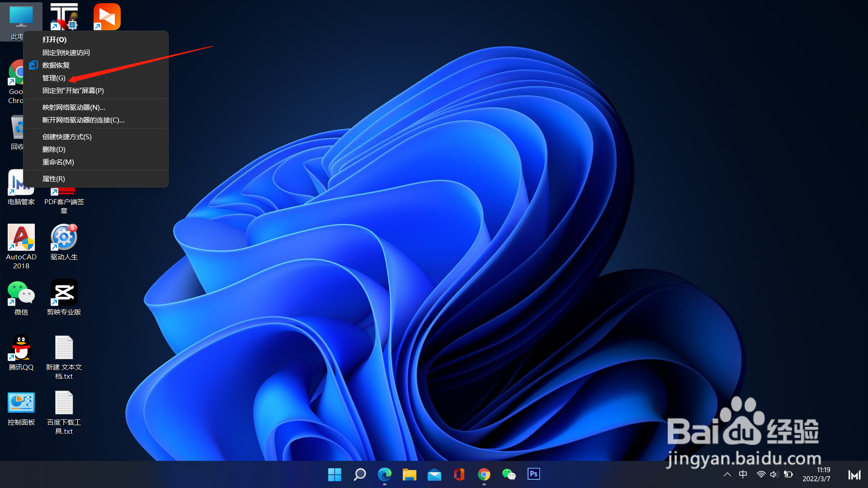868x488 pixels.
Task: Select the orange video player desktop shortcut
Action: click(107, 17)
